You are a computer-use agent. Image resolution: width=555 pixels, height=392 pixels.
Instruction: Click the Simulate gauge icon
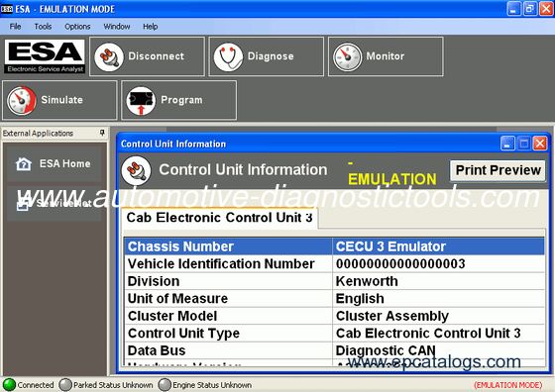pos(21,101)
